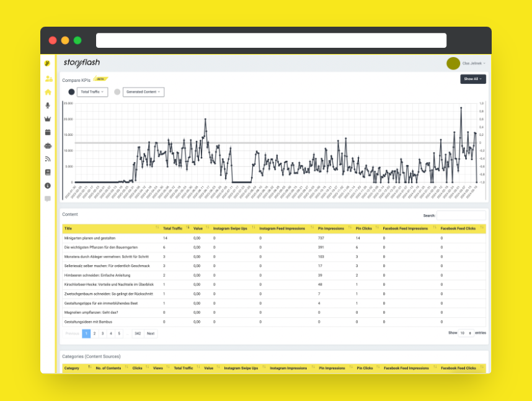
Task: Open the users icon in sidebar
Action: pyautogui.click(x=48, y=79)
